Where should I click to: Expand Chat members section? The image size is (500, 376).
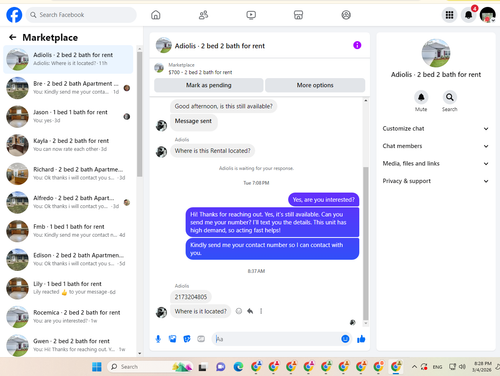pyautogui.click(x=436, y=146)
